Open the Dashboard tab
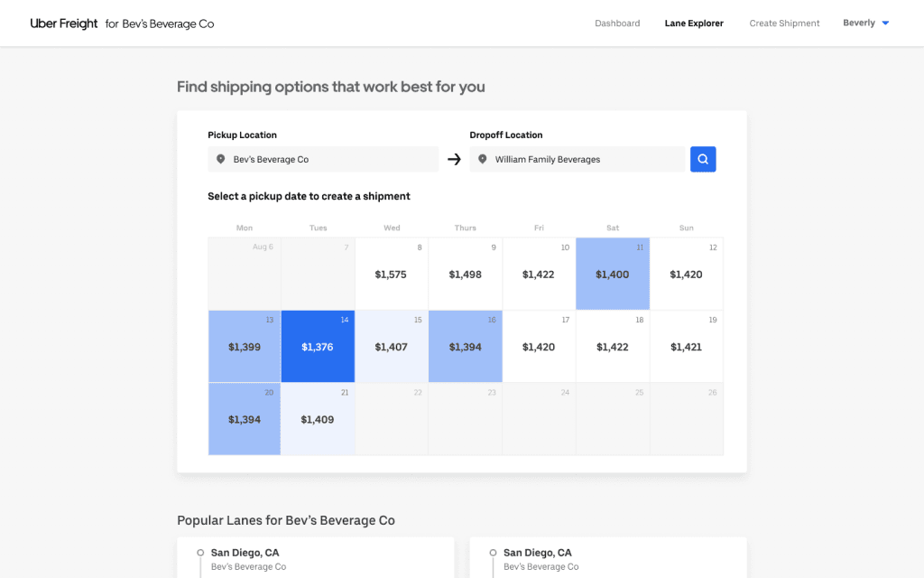The height and width of the screenshot is (578, 924). (617, 23)
